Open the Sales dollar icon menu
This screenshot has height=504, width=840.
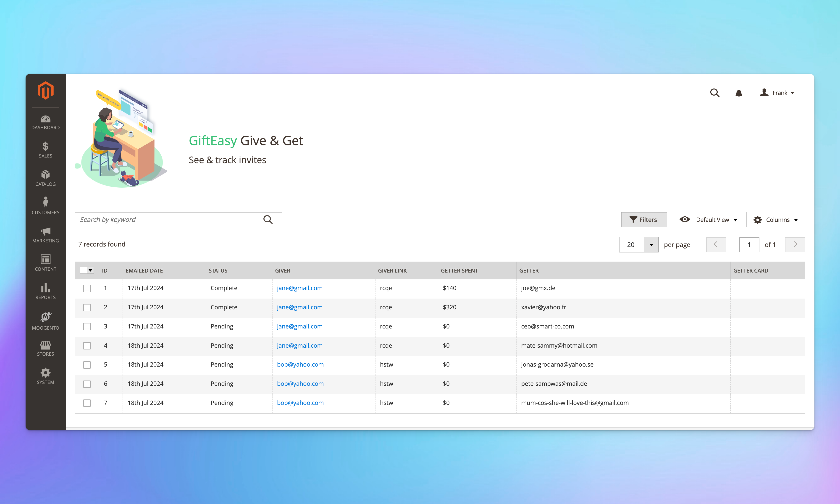[45, 150]
